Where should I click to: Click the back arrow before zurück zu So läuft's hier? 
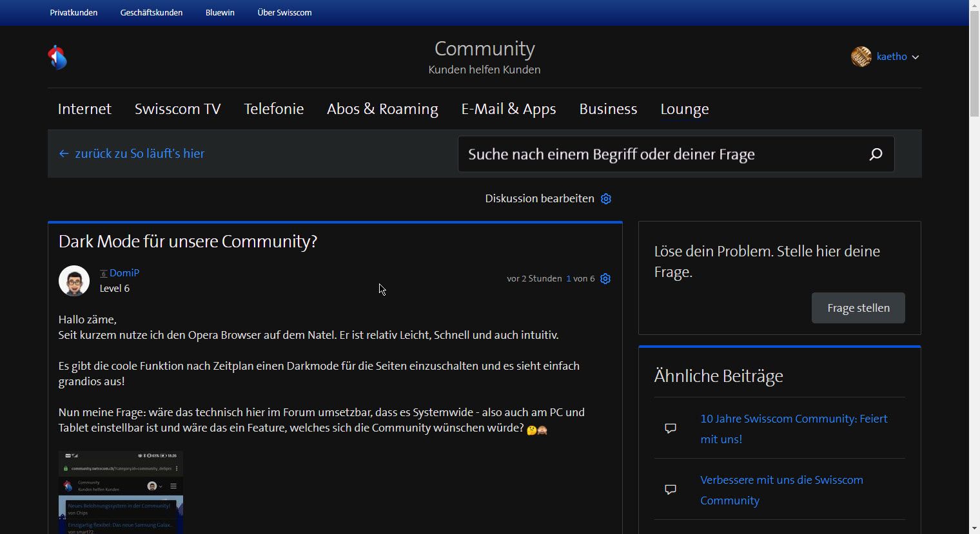[x=64, y=153]
